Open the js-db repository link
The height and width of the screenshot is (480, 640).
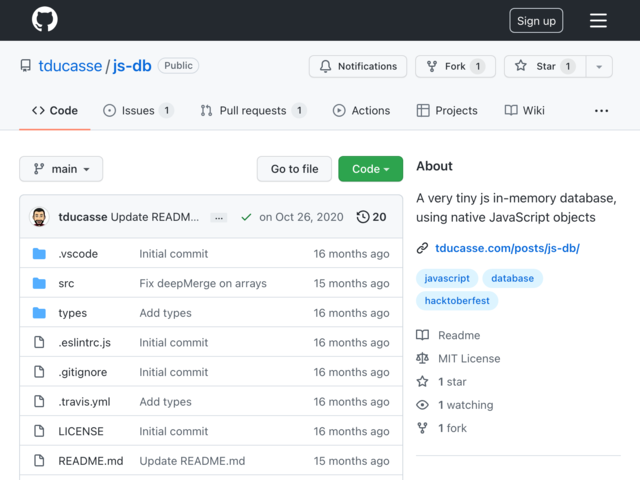click(132, 66)
